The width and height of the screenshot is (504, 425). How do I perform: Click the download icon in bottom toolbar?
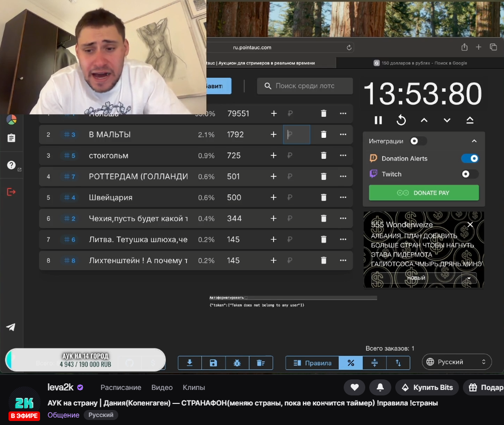(x=190, y=363)
